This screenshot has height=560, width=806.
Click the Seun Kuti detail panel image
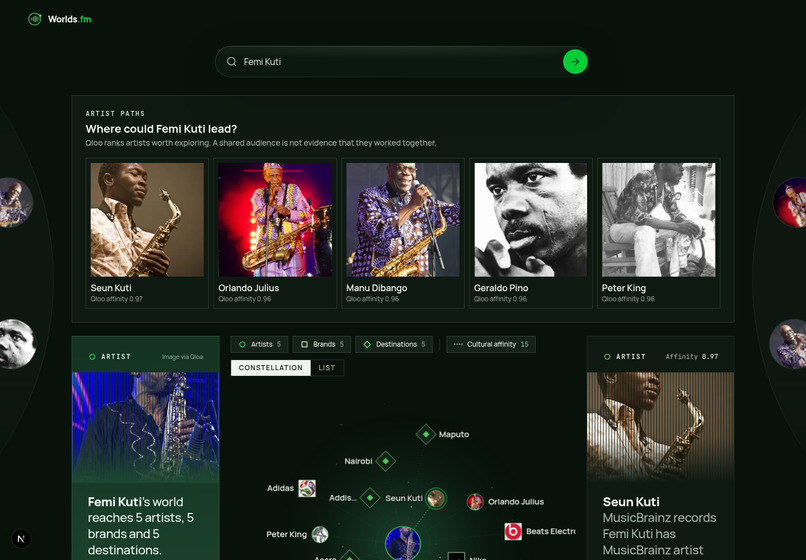[660, 427]
